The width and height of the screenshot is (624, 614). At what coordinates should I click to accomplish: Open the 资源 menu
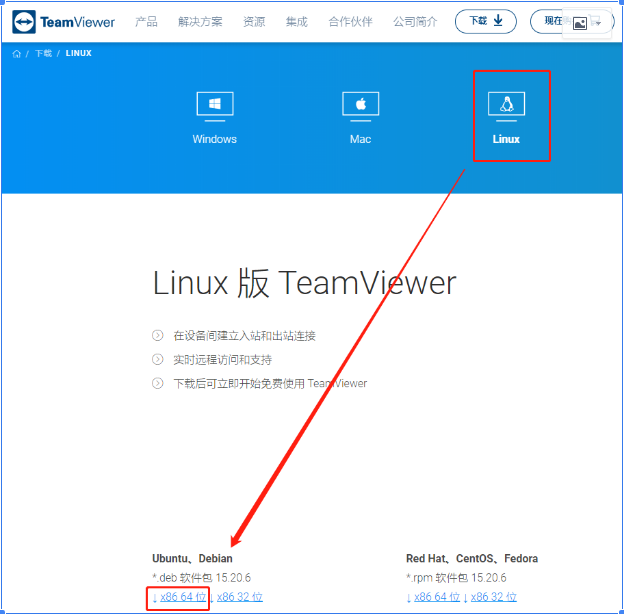[x=254, y=21]
